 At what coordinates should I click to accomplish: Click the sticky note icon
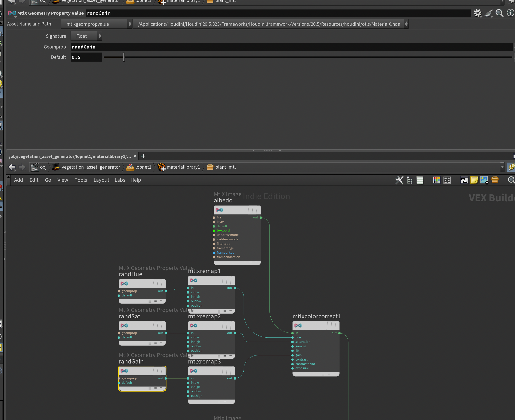pyautogui.click(x=474, y=180)
